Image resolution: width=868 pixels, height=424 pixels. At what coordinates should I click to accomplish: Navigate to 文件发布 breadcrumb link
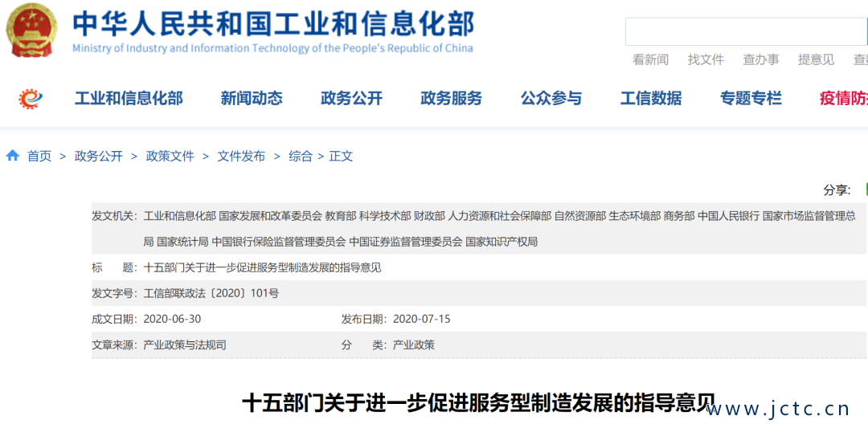coord(241,157)
